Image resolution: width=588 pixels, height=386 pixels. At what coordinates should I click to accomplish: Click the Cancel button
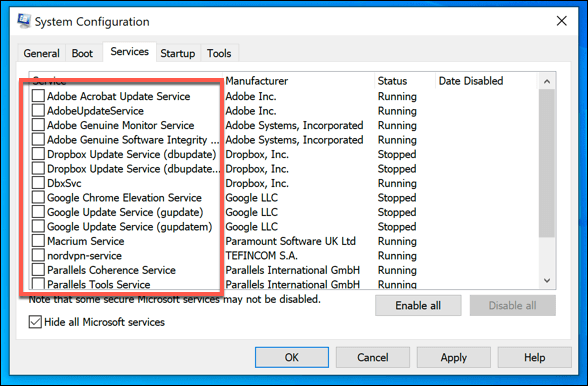click(372, 357)
